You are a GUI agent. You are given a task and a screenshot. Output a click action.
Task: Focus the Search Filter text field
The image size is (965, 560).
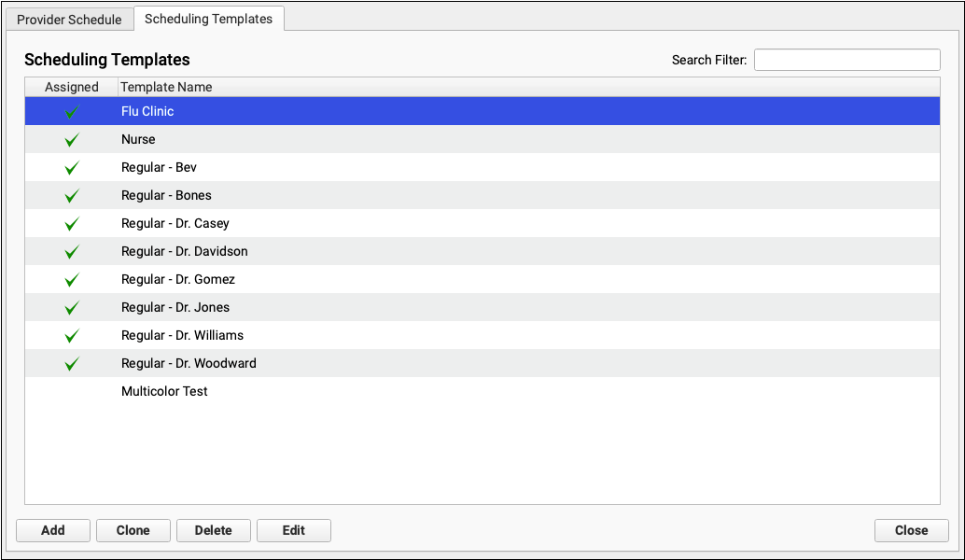[846, 60]
